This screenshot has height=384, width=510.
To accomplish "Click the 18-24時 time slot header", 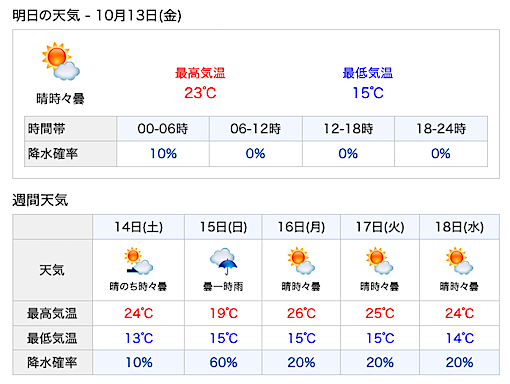I will (441, 129).
